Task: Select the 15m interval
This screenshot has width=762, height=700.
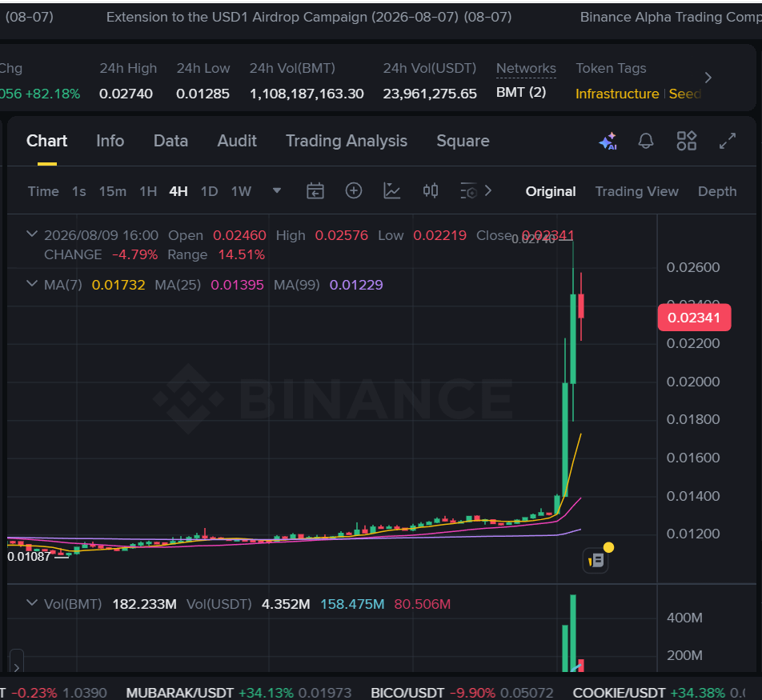Action: pos(113,191)
